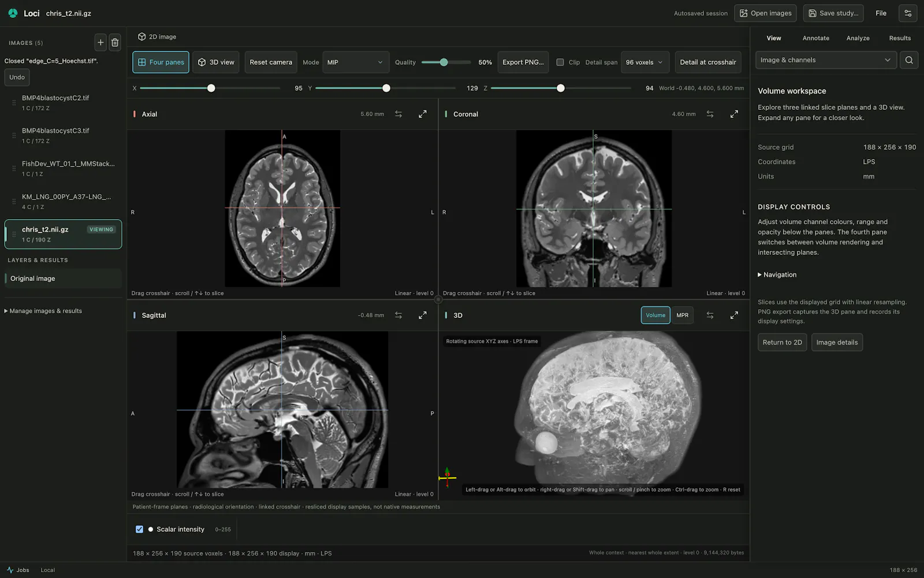This screenshot has height=578, width=924.
Task: Switch 3D pane to Volume rendering
Action: pyautogui.click(x=655, y=315)
